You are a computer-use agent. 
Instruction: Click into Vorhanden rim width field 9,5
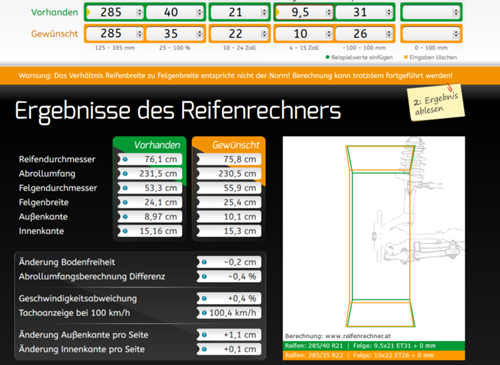pos(304,13)
